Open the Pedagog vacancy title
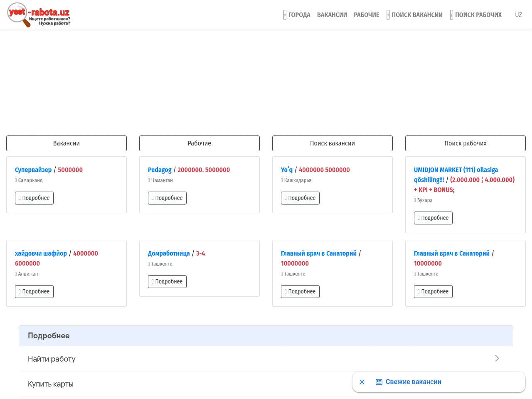Screen dimensions: 532x399 click(160, 170)
